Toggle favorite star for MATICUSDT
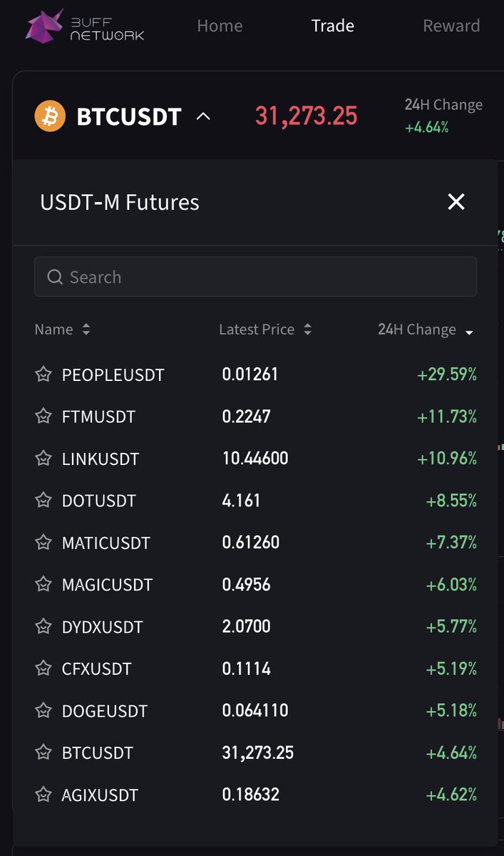This screenshot has height=856, width=504. [43, 542]
